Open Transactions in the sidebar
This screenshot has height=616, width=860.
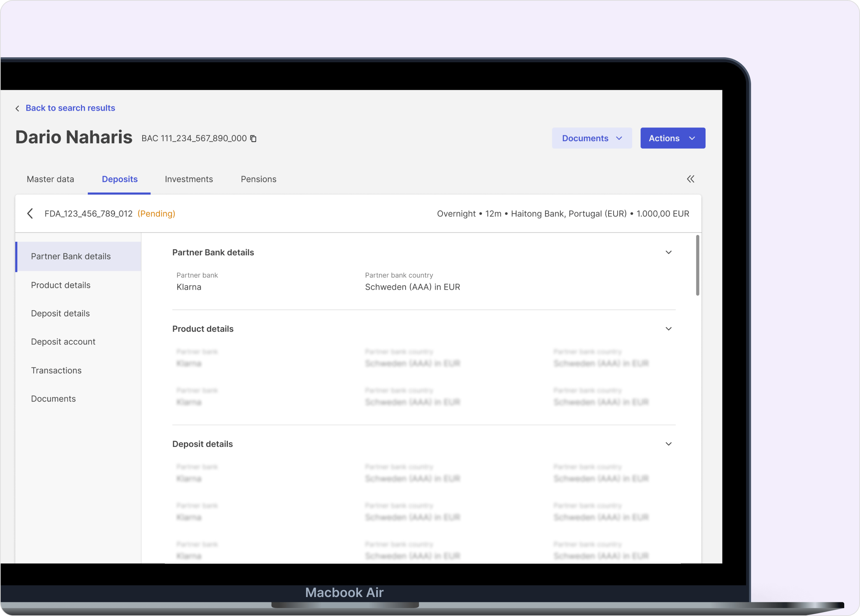point(56,370)
